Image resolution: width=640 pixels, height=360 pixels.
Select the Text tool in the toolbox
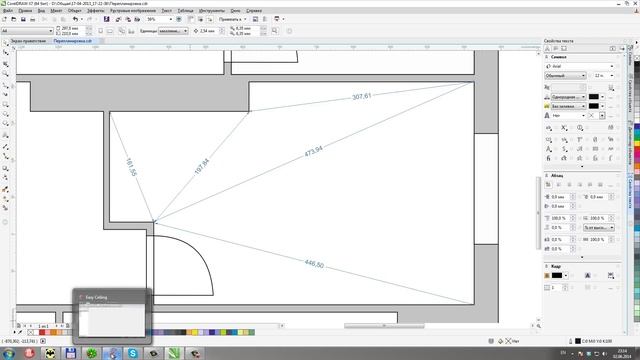(x=5, y=135)
